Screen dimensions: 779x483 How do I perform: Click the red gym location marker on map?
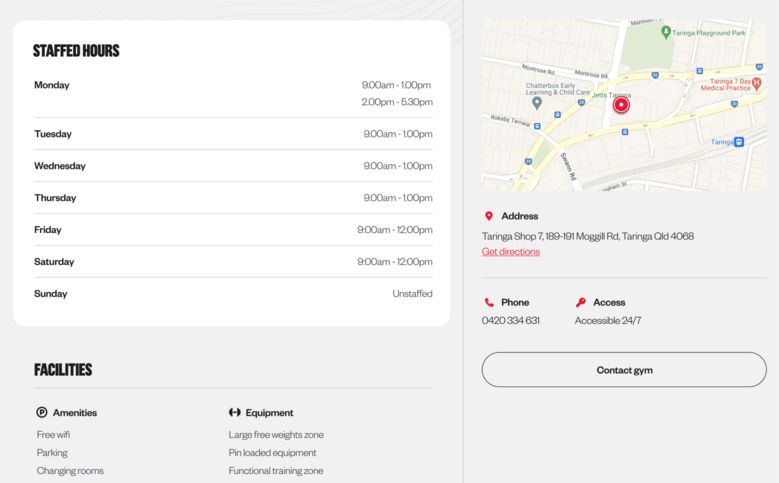coord(621,105)
